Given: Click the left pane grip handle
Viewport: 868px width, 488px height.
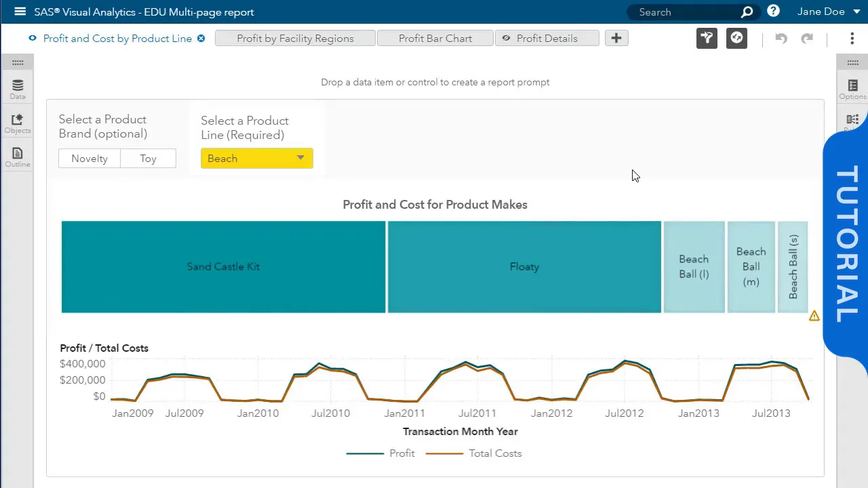Looking at the screenshot, I should pyautogui.click(x=18, y=62).
